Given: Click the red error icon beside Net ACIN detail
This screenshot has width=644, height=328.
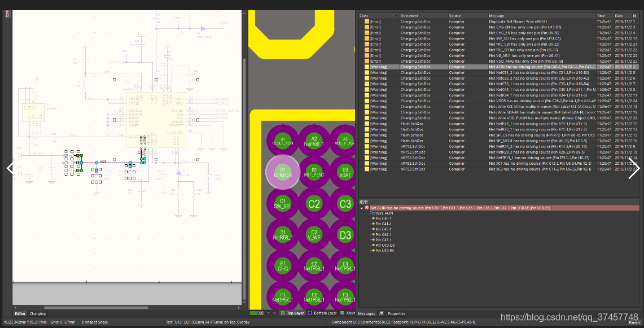Looking at the screenshot, I should pos(367,208).
